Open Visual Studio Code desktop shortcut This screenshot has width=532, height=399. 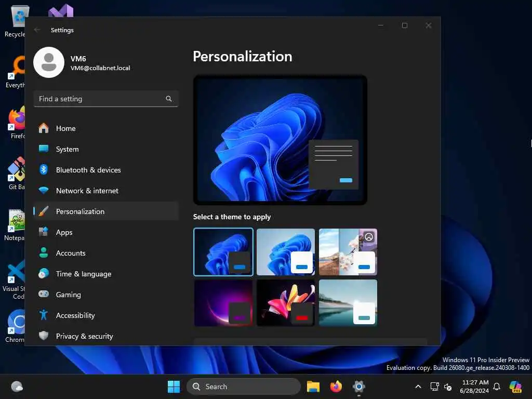[14, 280]
